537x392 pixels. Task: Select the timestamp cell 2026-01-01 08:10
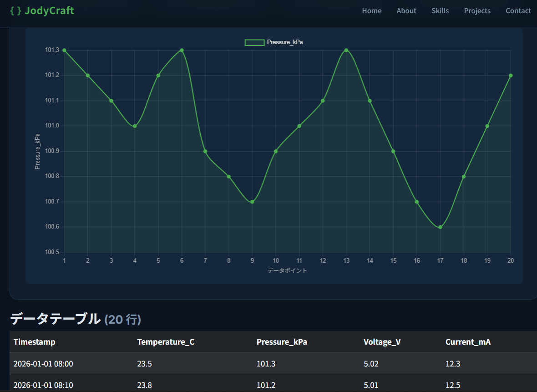point(43,385)
